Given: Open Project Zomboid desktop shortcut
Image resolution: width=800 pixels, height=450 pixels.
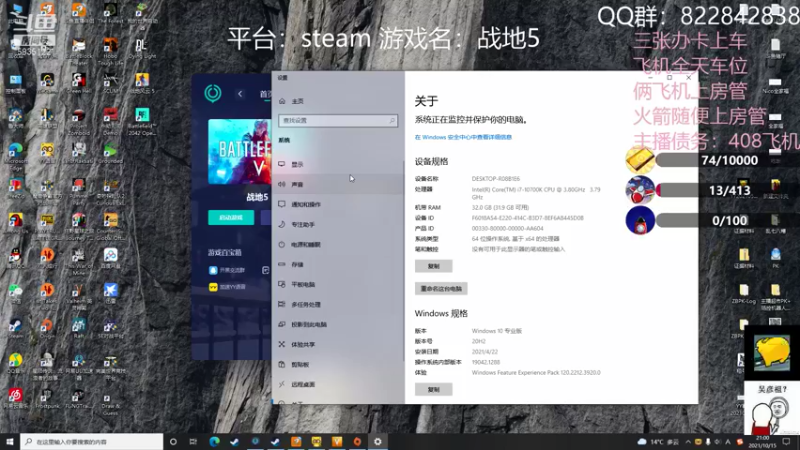Looking at the screenshot, I should [x=79, y=121].
